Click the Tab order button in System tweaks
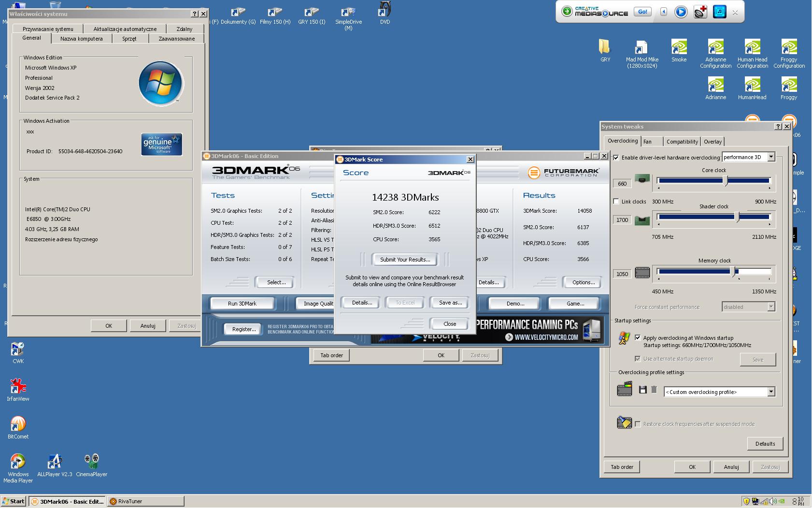812x509 pixels. pyautogui.click(x=622, y=467)
